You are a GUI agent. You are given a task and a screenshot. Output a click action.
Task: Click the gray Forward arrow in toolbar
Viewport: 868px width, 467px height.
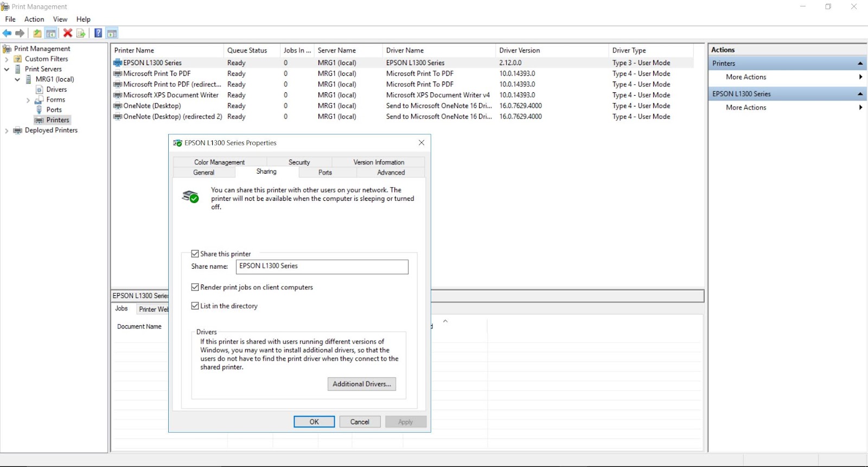[x=20, y=33]
